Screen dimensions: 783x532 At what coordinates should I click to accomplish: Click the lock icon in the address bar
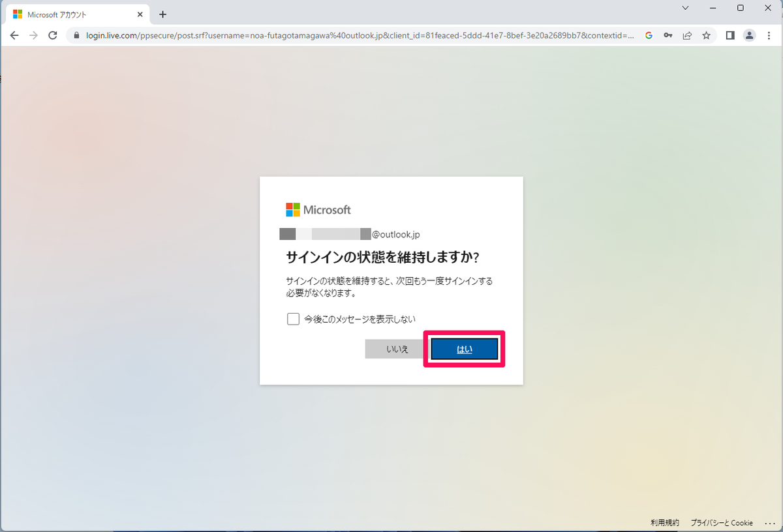(x=77, y=35)
